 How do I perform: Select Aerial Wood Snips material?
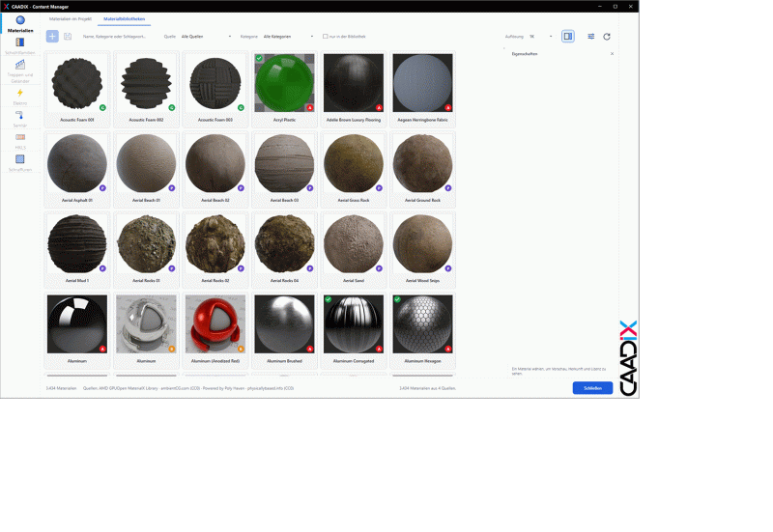(422, 250)
